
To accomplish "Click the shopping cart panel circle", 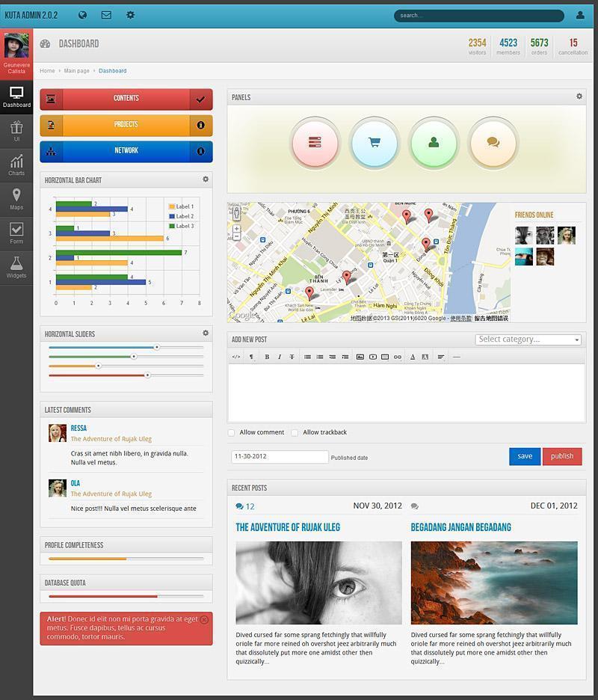I will click(x=374, y=142).
